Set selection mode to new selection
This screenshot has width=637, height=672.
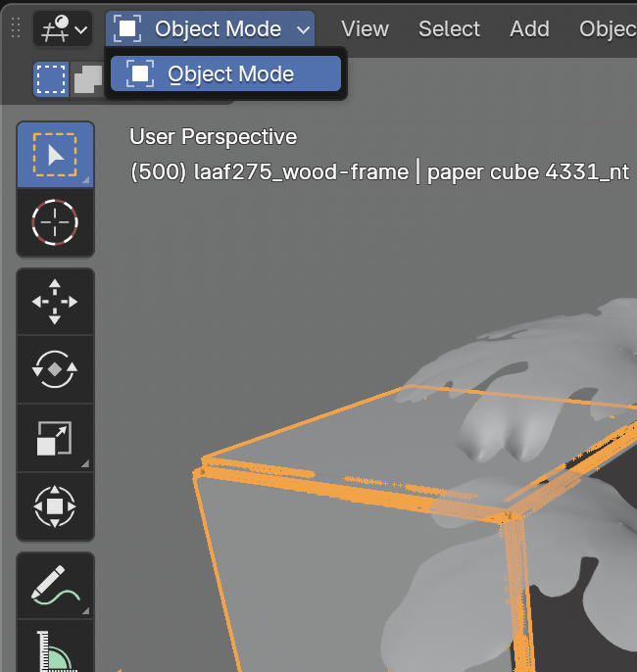point(51,79)
